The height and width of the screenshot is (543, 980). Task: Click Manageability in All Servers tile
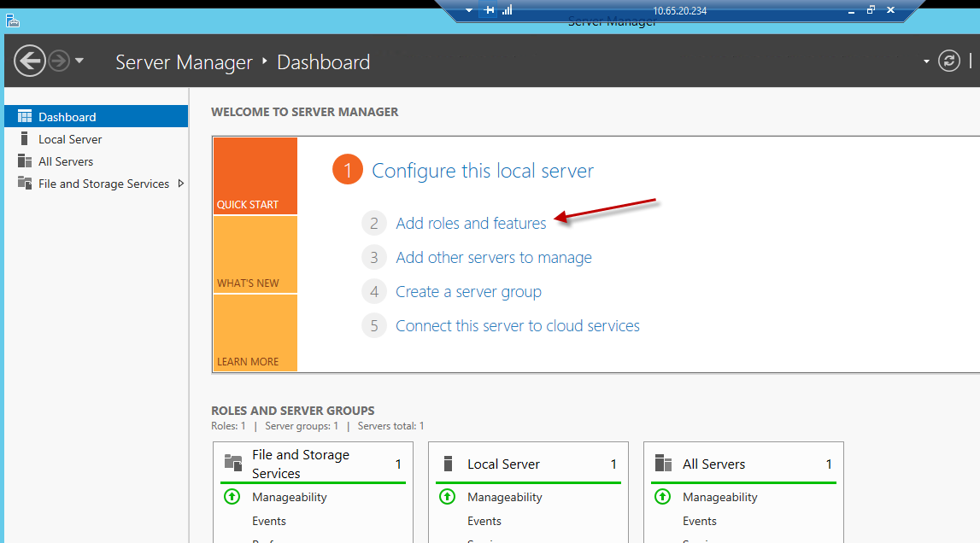(x=720, y=498)
